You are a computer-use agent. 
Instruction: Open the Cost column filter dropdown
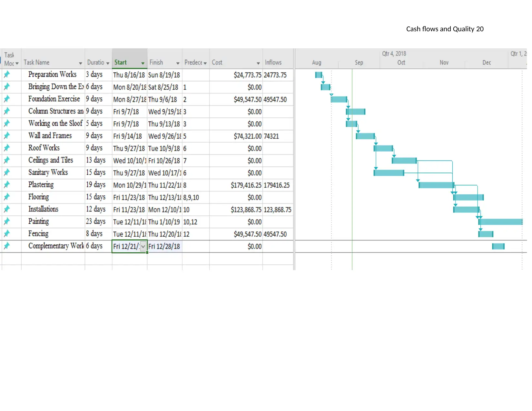point(258,63)
